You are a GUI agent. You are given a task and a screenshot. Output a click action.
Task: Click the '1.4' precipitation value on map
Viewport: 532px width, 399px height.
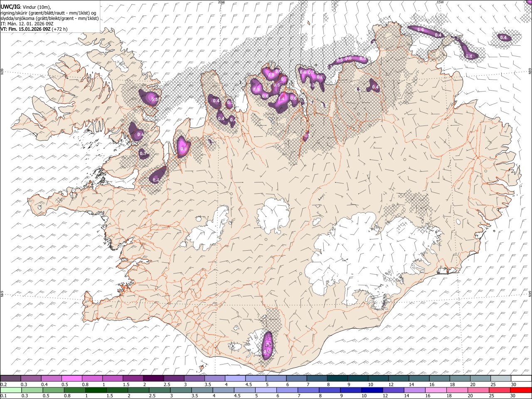tap(281, 99)
